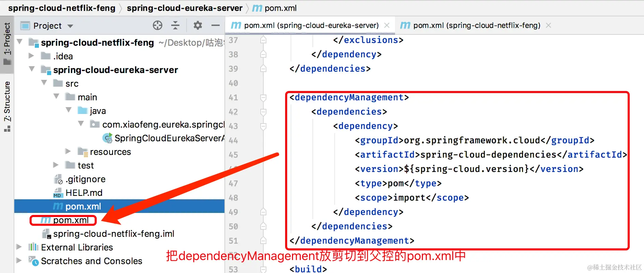644x273 pixels.
Task: Select External Libraries node
Action: pyautogui.click(x=71, y=247)
